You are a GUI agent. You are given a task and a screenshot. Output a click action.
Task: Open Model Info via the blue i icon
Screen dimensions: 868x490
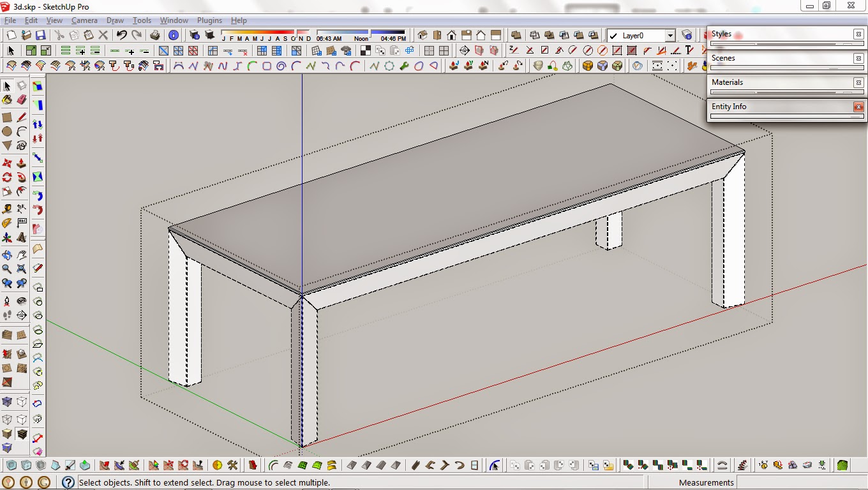[x=173, y=35]
